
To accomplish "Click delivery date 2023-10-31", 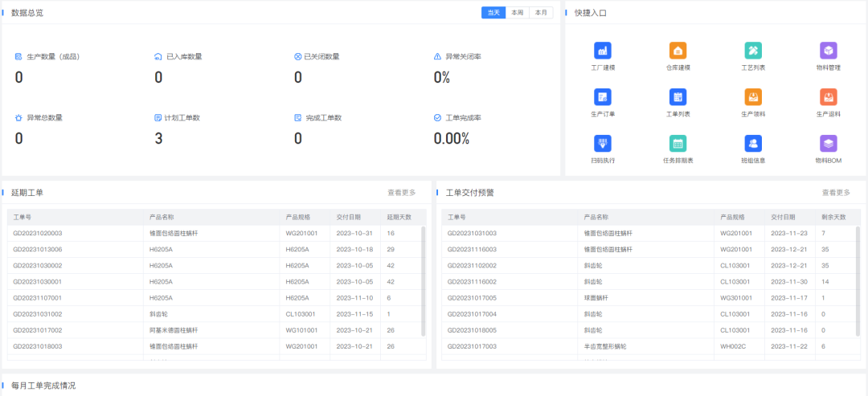I will click(355, 234).
